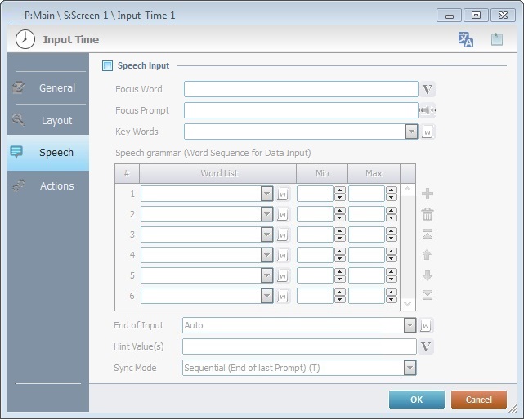Viewport: 524px width, 420px height.
Task: Open word editor icon for grammar row 4
Action: tap(283, 255)
